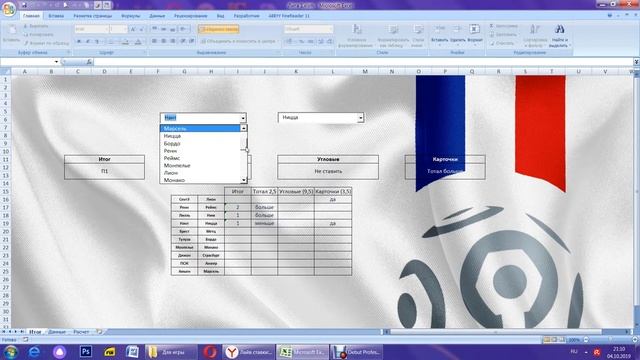Expand the away team combo box showing Ницца
The image size is (640, 360).
point(360,118)
